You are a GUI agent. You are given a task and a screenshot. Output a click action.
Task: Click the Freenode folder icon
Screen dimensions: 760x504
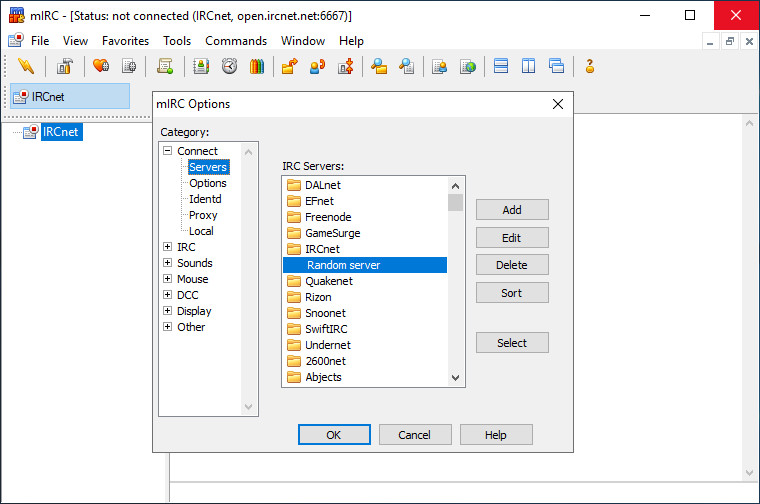pyautogui.click(x=294, y=217)
